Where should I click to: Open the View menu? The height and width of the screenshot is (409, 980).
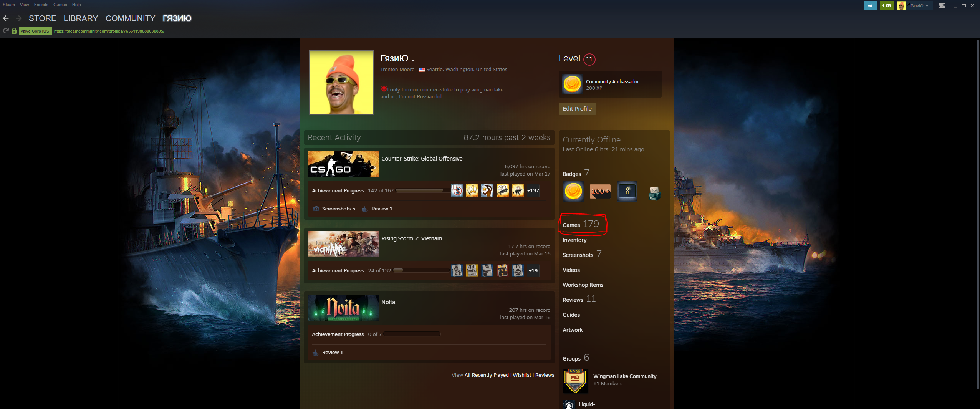pyautogui.click(x=25, y=5)
